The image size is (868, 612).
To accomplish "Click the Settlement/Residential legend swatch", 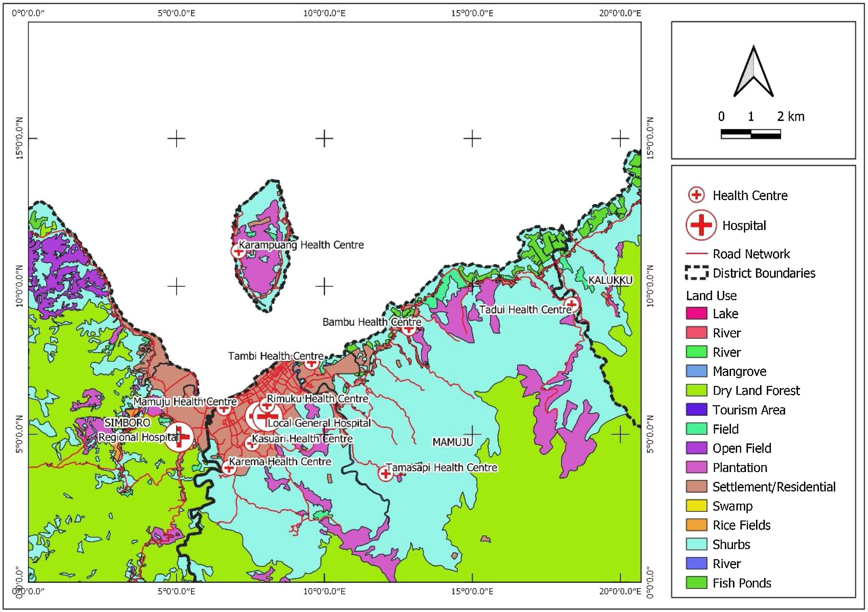I will point(696,486).
